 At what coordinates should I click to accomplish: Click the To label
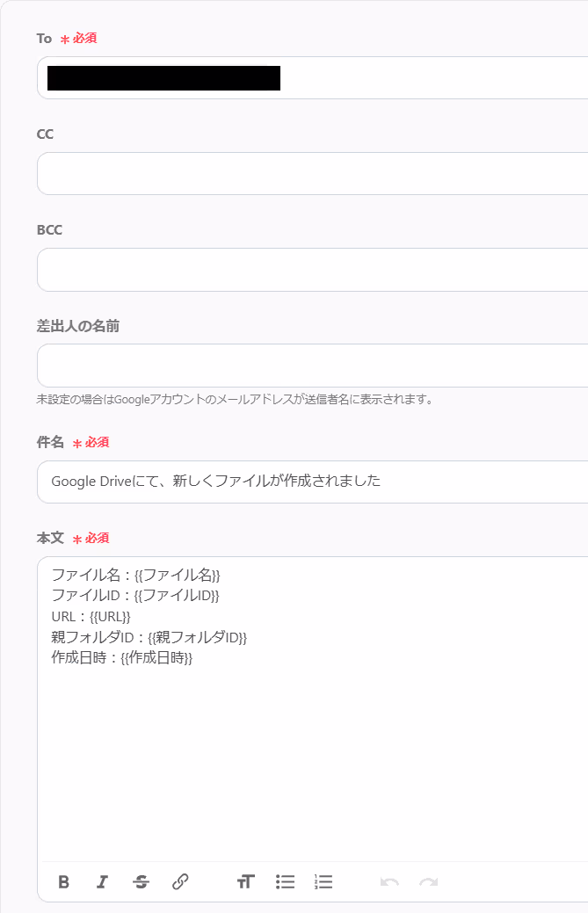click(44, 39)
